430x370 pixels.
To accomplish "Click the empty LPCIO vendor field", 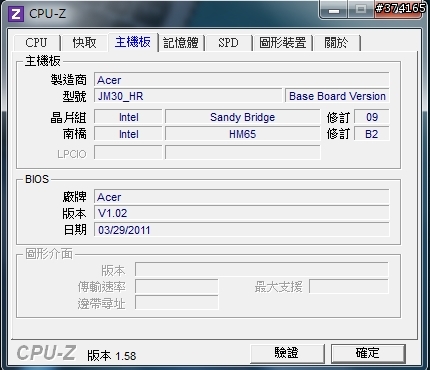I will click(128, 153).
